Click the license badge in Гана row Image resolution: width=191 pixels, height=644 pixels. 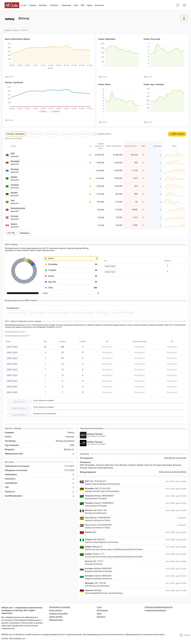coord(90,202)
